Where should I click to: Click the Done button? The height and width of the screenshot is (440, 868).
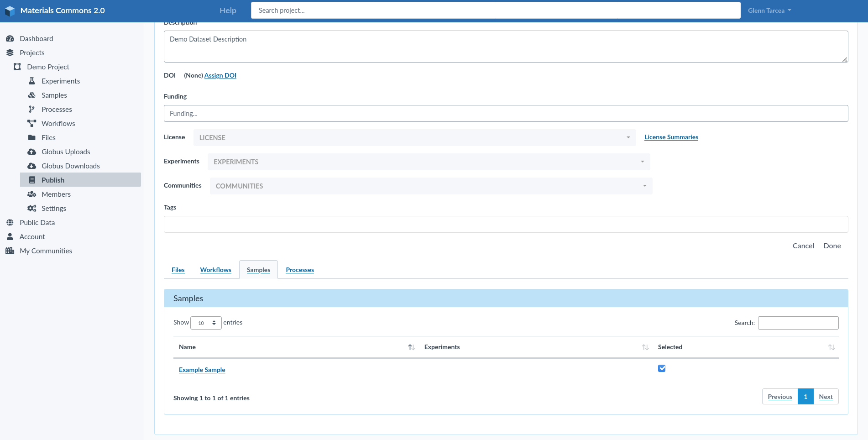tap(832, 246)
